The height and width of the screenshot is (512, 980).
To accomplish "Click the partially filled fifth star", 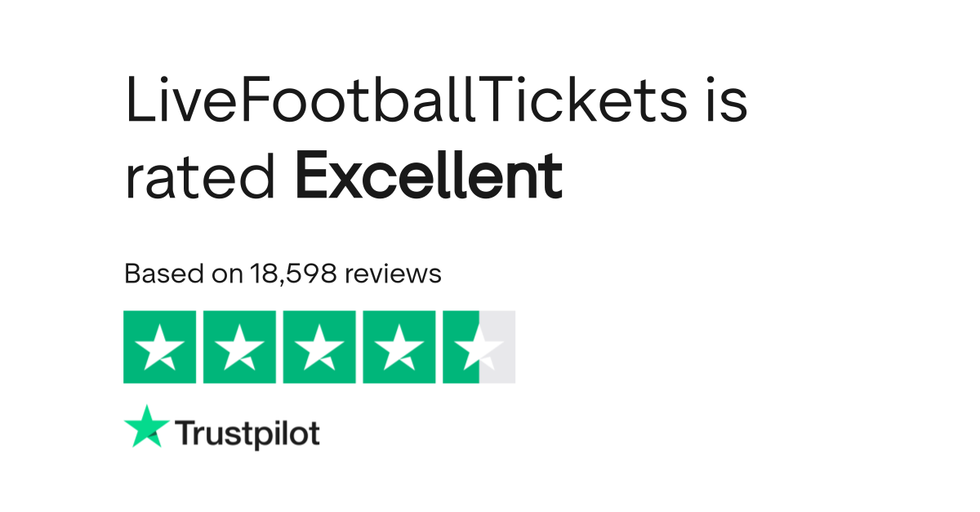I will pyautogui.click(x=479, y=347).
